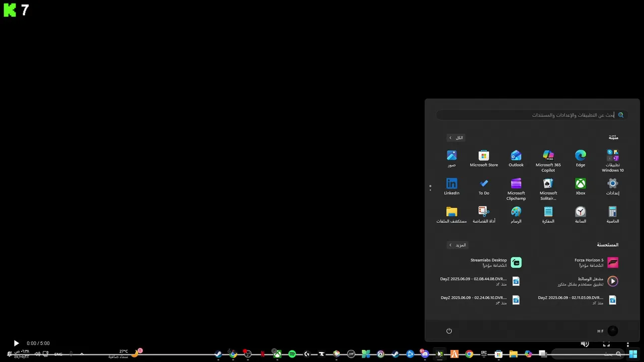Play the video
The image size is (644, 362).
(16, 343)
